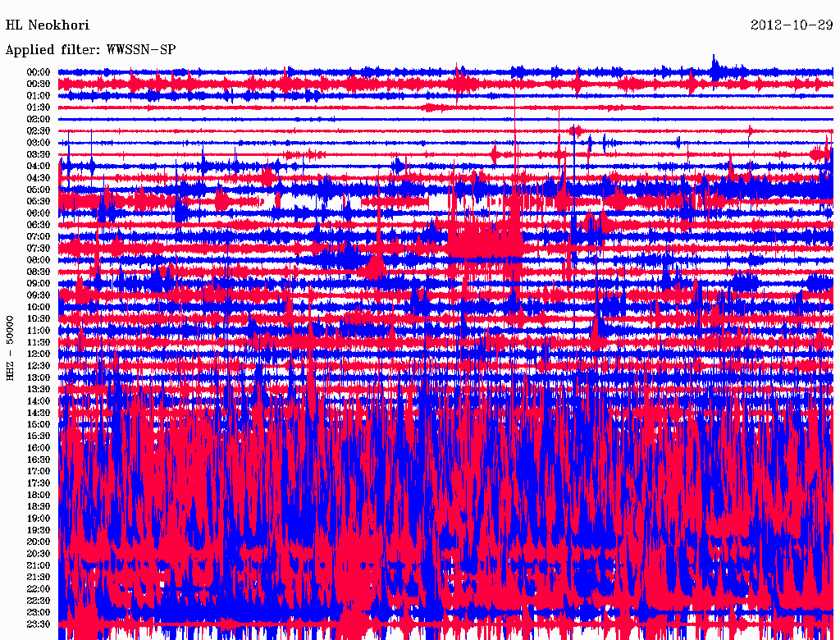Click the '18:30' time label

39,507
